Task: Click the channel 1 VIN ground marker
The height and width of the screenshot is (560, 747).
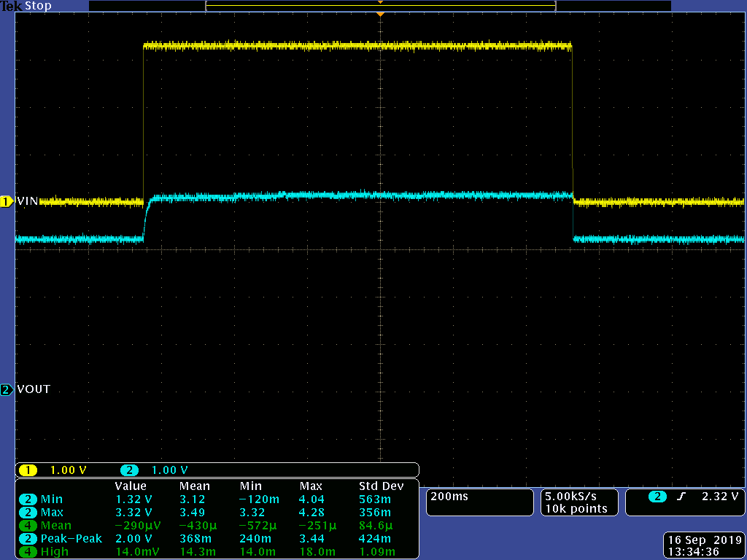Action: 7,201
